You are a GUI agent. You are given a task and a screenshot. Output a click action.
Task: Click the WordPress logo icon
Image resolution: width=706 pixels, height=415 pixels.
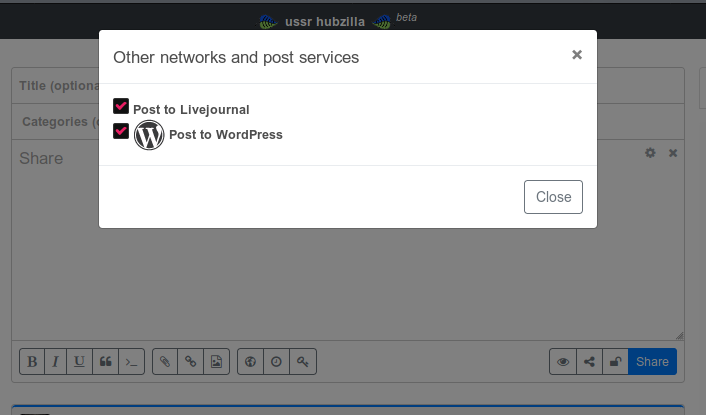(149, 135)
